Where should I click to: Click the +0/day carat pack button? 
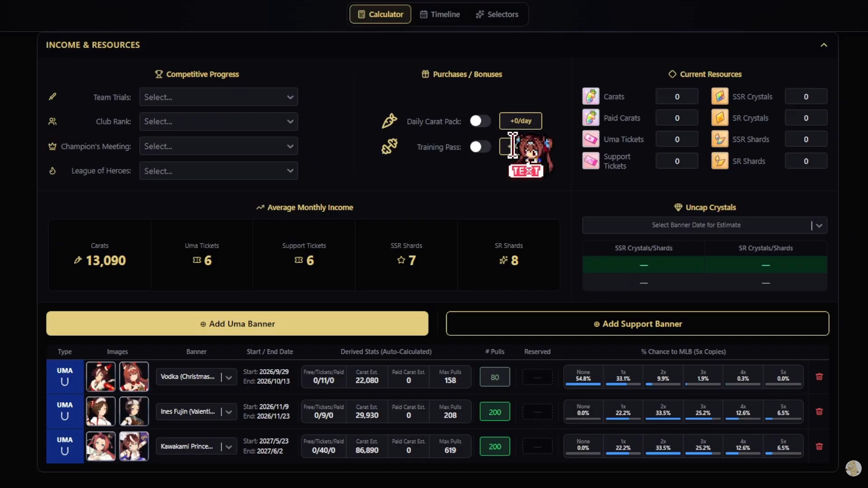coord(520,121)
